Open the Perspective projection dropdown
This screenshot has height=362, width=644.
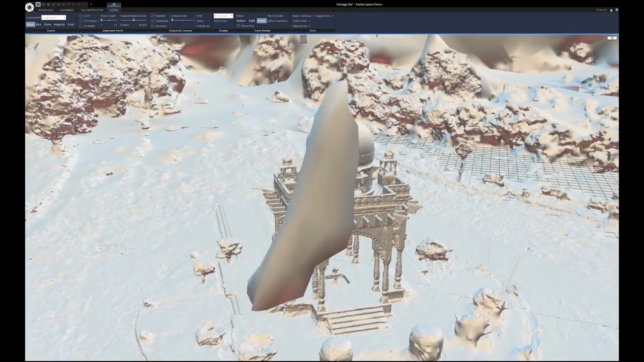click(x=231, y=16)
